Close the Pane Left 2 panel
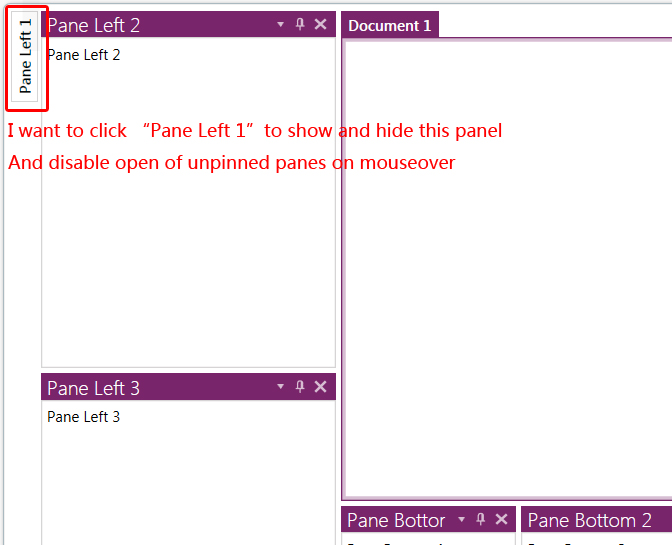Viewport: 672px width, 545px height. click(320, 24)
